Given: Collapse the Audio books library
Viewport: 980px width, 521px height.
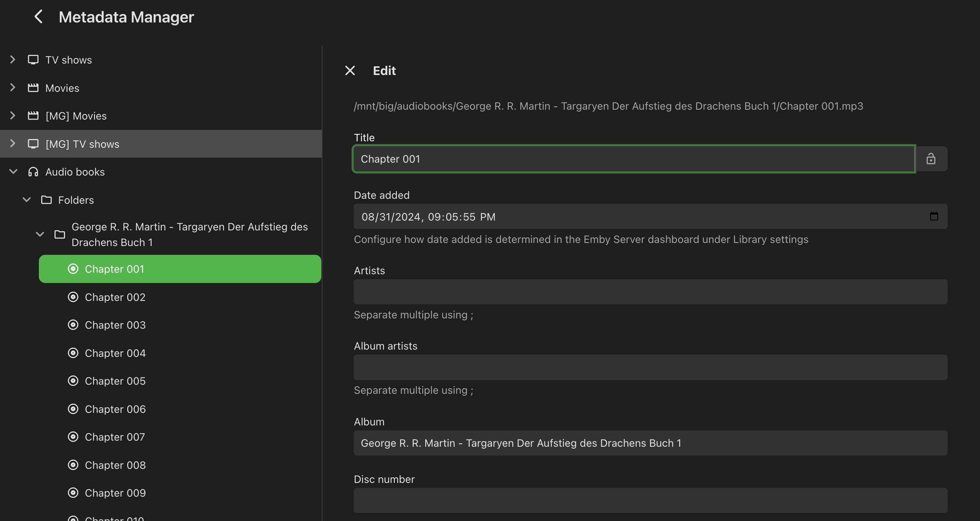Looking at the screenshot, I should [x=13, y=172].
